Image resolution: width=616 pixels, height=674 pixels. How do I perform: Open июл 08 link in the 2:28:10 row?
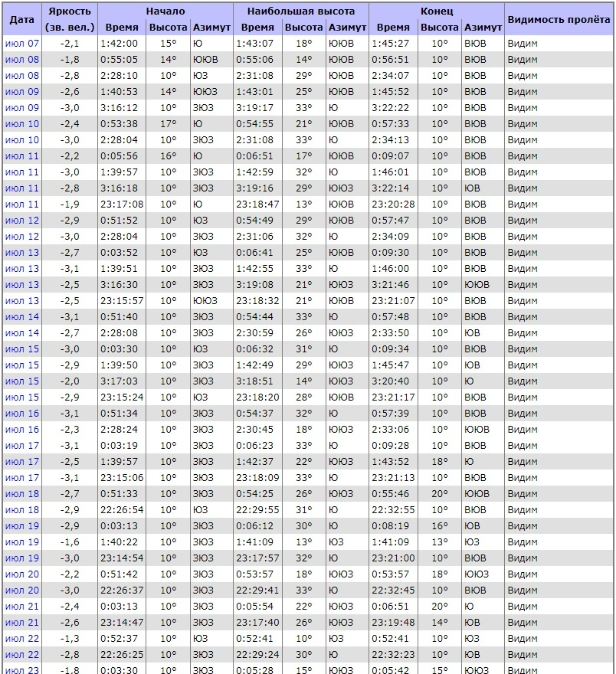(22, 76)
